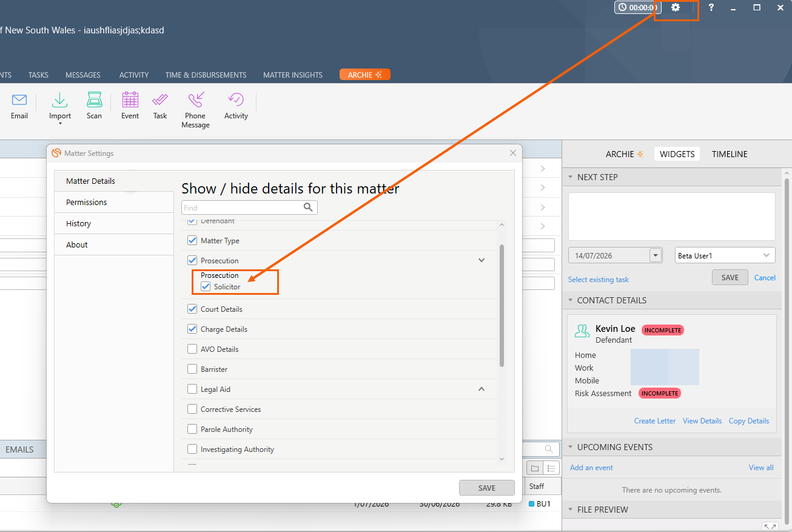The width and height of the screenshot is (792, 532).
Task: Collapse the NEXT STEP section
Action: 571,177
